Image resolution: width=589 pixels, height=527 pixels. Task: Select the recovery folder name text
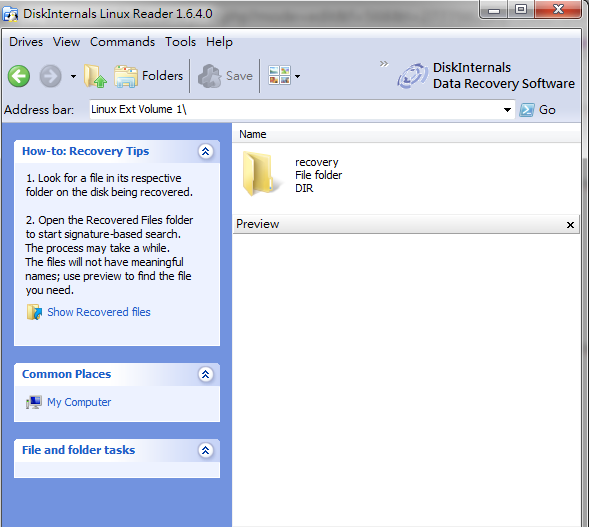(316, 162)
